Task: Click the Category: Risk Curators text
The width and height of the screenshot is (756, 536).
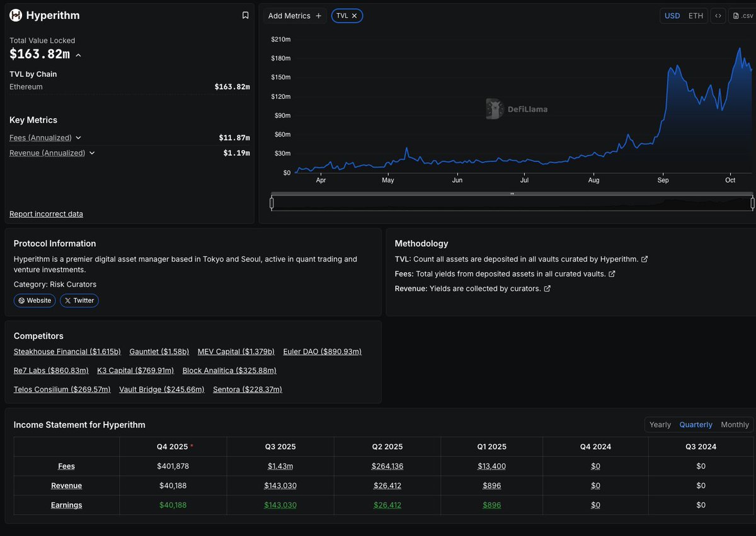Action: point(55,284)
